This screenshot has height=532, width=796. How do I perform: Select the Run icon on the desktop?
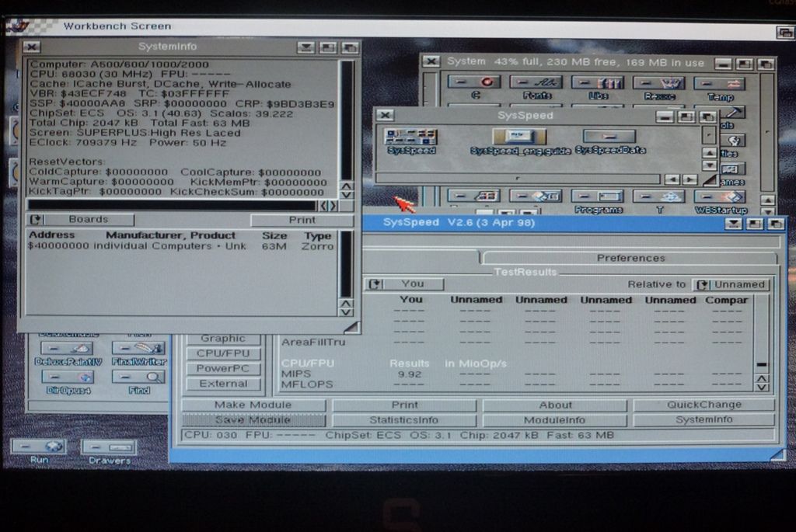(39, 447)
